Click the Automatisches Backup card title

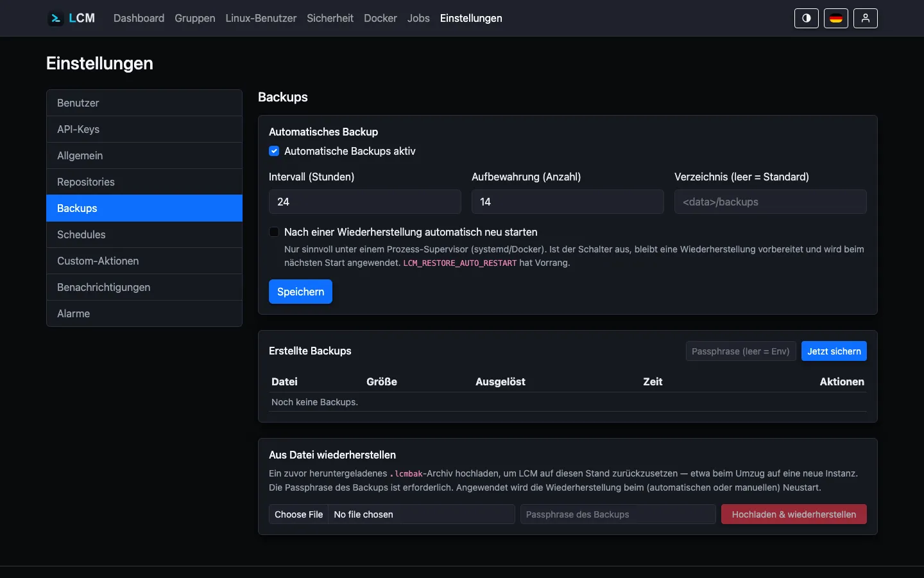pyautogui.click(x=323, y=132)
